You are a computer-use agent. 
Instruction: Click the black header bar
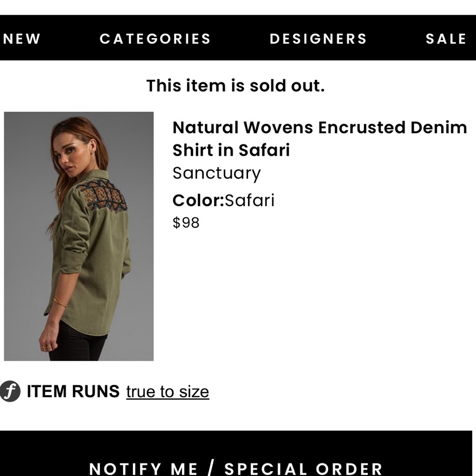pos(238,39)
